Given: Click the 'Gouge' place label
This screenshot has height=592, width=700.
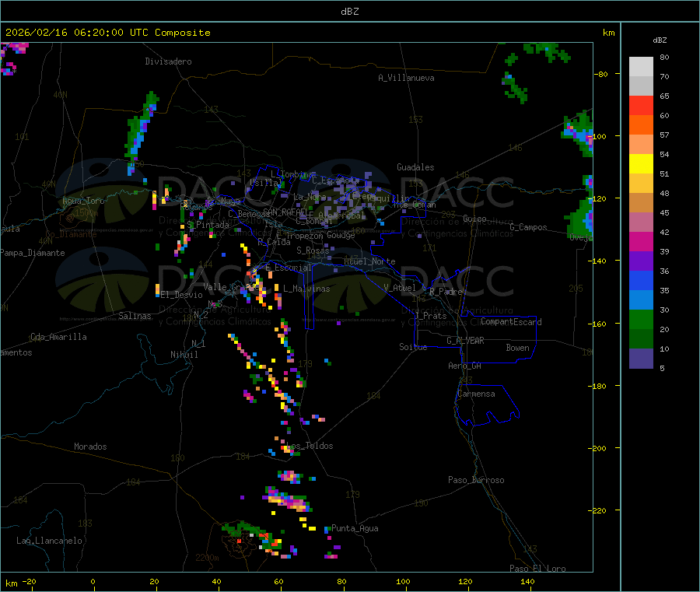Looking at the screenshot, I should point(341,235).
